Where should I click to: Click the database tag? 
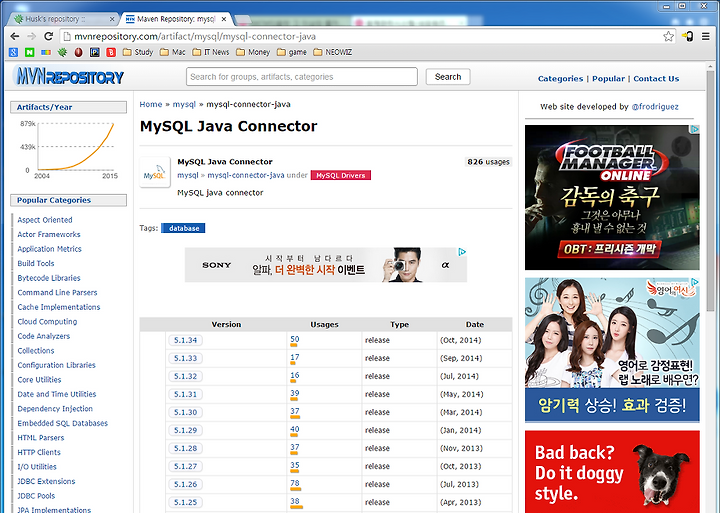[183, 228]
